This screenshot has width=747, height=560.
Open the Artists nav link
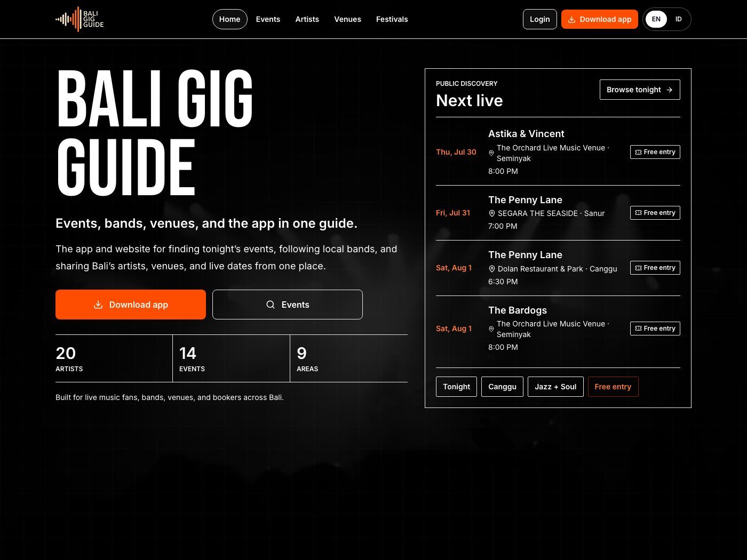click(x=307, y=19)
